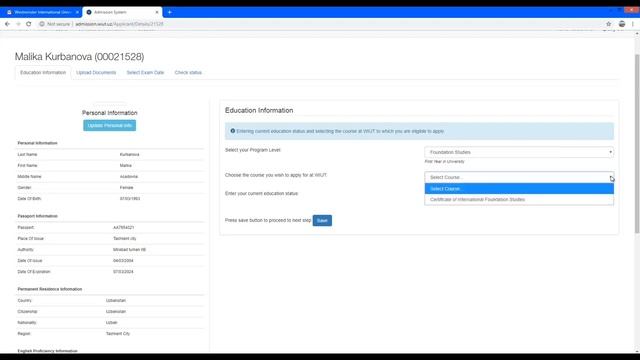Click the info icon in blue notice
Image resolution: width=640 pixels, height=360 pixels.
click(x=233, y=131)
